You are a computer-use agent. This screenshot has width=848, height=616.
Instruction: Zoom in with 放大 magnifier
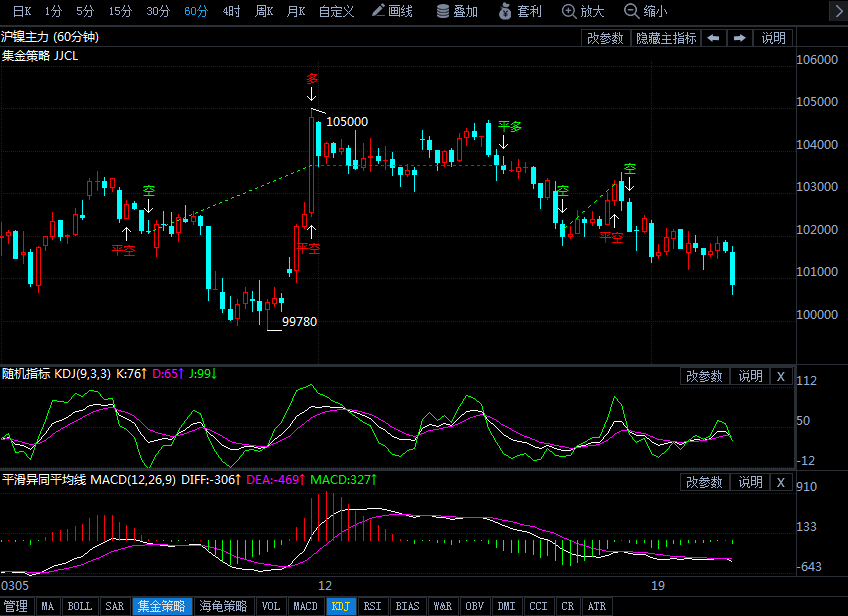click(583, 12)
